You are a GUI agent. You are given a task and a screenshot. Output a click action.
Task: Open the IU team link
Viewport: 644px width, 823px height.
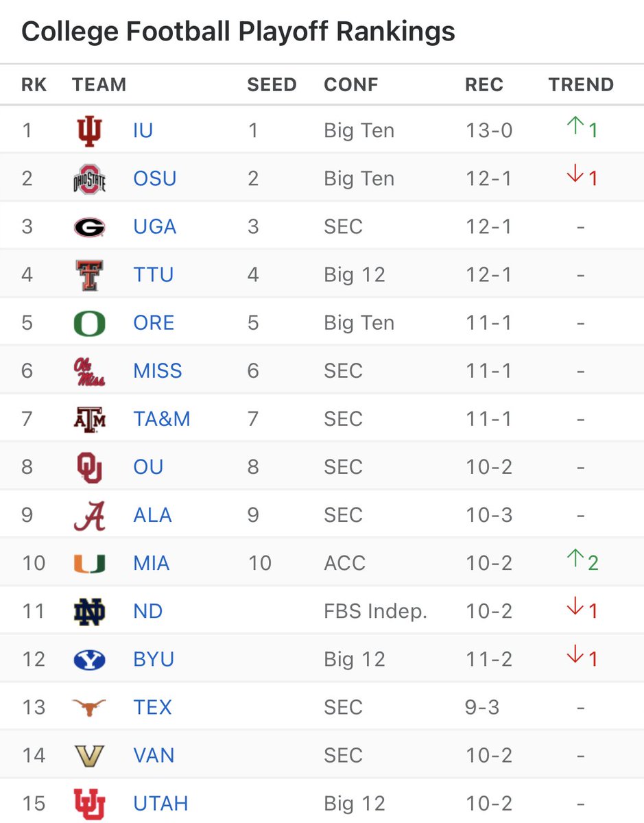click(143, 130)
